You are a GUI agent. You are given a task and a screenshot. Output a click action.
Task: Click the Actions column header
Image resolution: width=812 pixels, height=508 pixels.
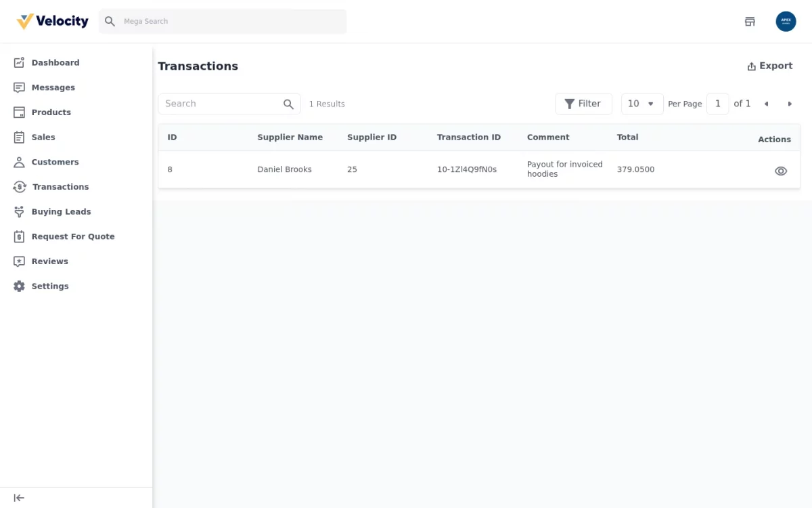[774, 139]
